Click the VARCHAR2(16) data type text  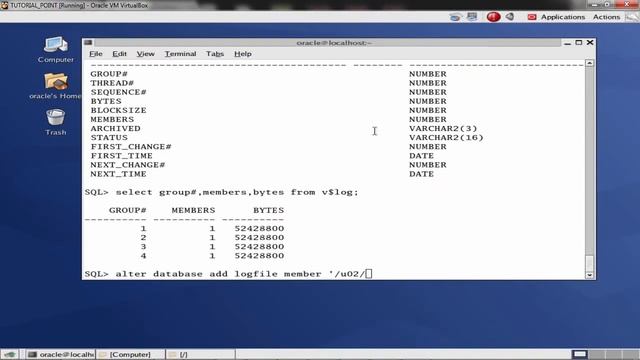pos(446,138)
